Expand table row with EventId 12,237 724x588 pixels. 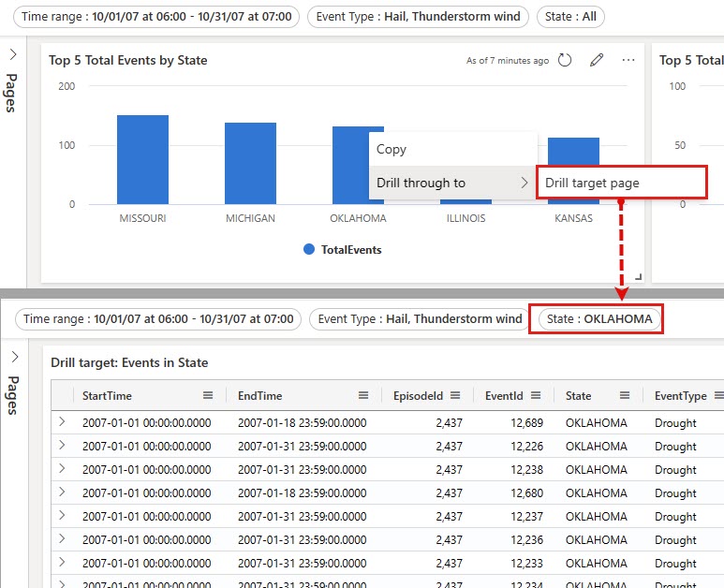(x=62, y=516)
